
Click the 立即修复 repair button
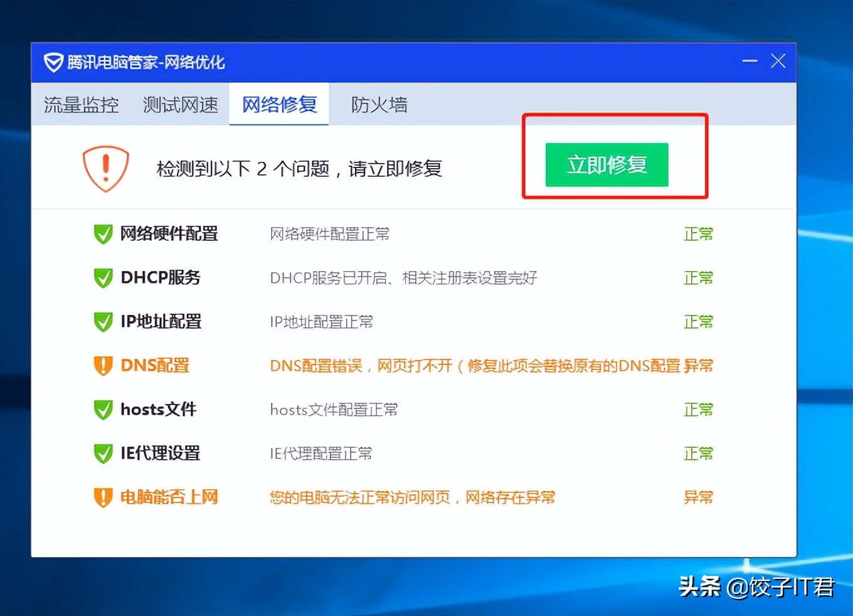click(606, 165)
